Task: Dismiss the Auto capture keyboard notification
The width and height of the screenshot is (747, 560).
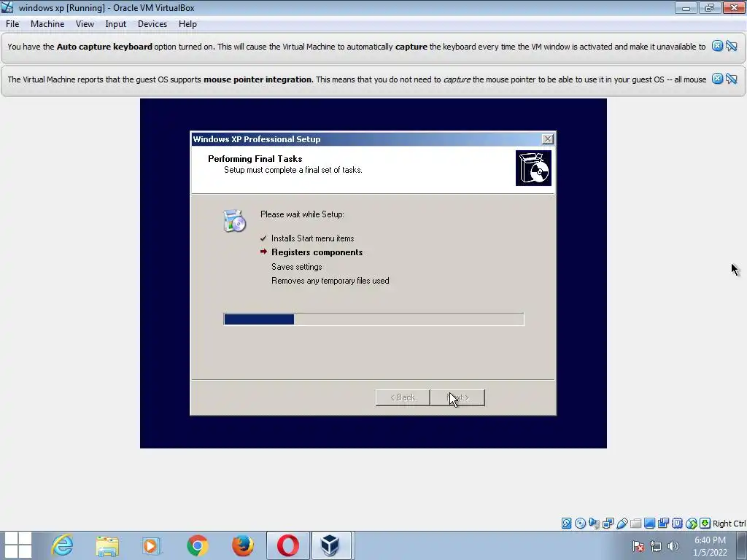Action: click(718, 46)
